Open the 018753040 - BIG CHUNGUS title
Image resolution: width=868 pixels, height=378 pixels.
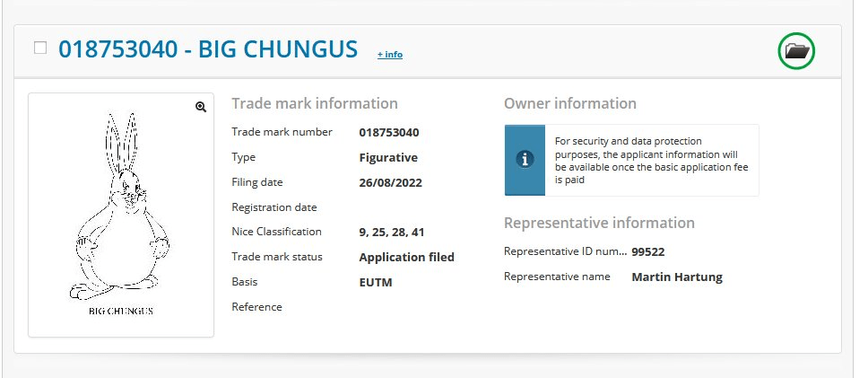tap(208, 48)
